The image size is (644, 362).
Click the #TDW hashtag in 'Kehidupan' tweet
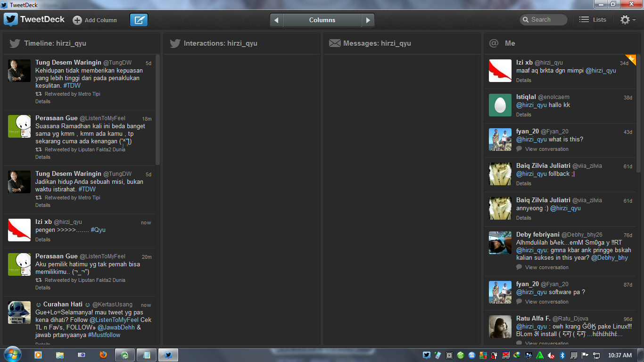pos(72,86)
